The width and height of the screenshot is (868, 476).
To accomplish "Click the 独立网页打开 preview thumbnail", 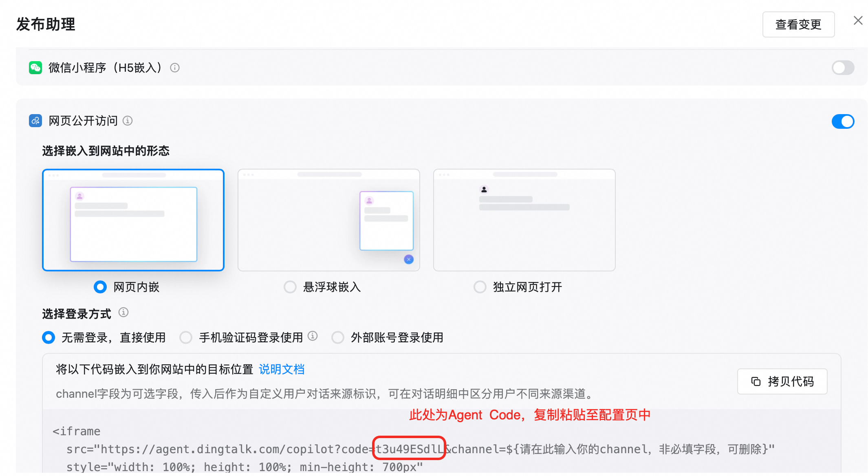I will coord(524,220).
